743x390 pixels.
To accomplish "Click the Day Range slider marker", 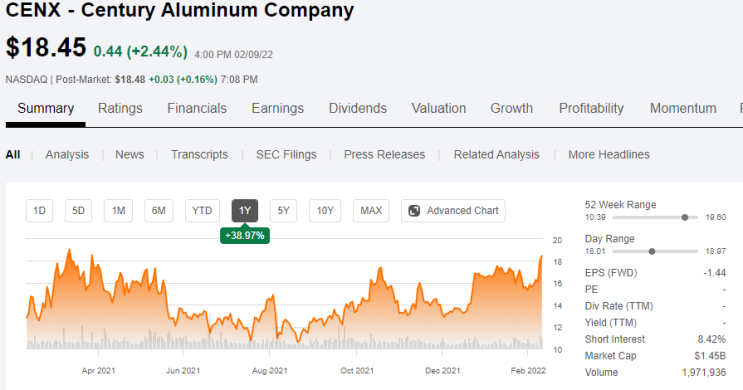I will pyautogui.click(x=652, y=252).
